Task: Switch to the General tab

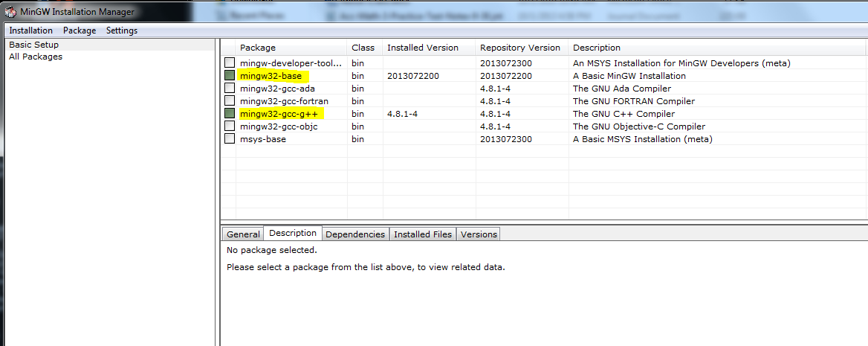Action: coord(243,234)
